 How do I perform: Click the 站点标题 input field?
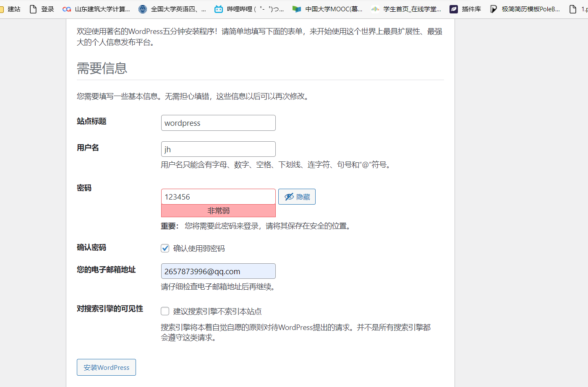218,123
